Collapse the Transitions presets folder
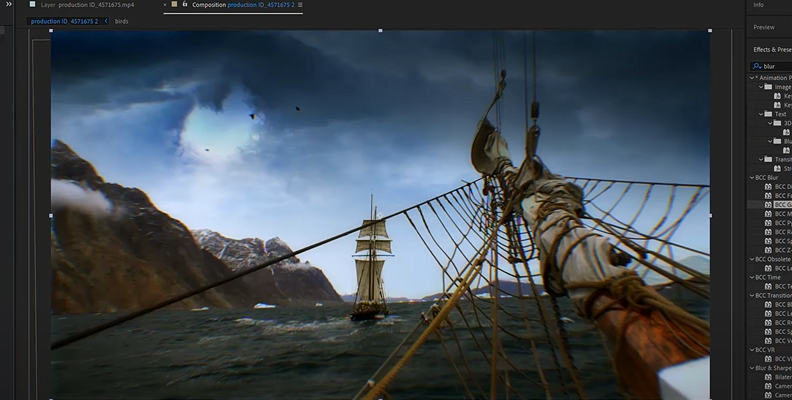Viewport: 792px width, 400px height. coord(761,160)
